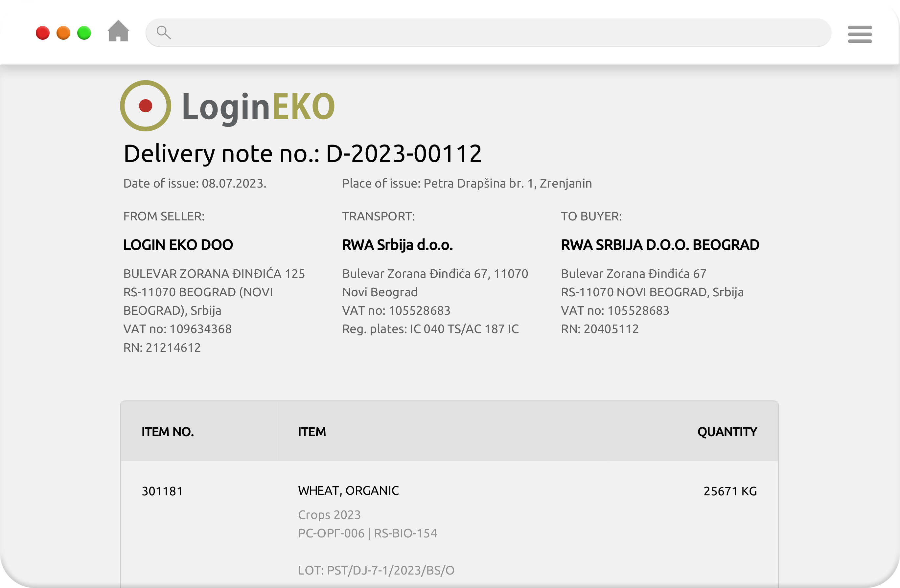Click place of issue Petra Drapšina text
The image size is (900, 588).
(467, 183)
